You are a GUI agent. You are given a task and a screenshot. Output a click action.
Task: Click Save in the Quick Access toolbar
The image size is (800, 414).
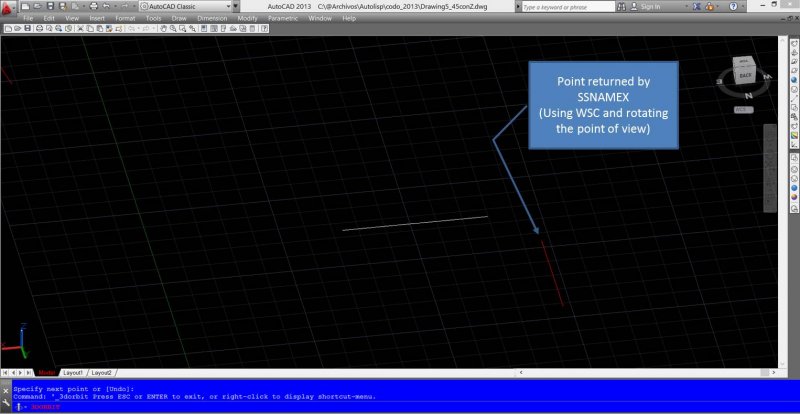(51, 7)
